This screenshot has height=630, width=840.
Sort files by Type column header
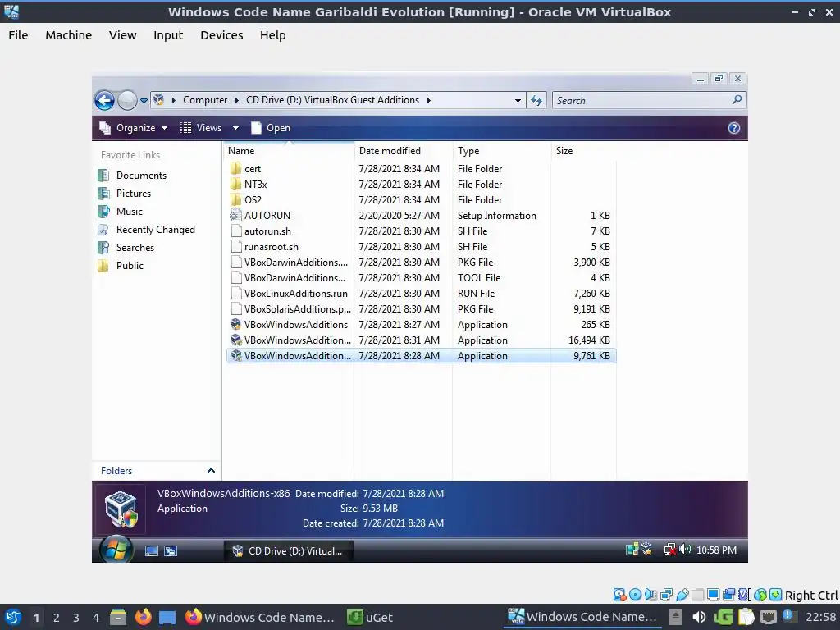pos(501,151)
